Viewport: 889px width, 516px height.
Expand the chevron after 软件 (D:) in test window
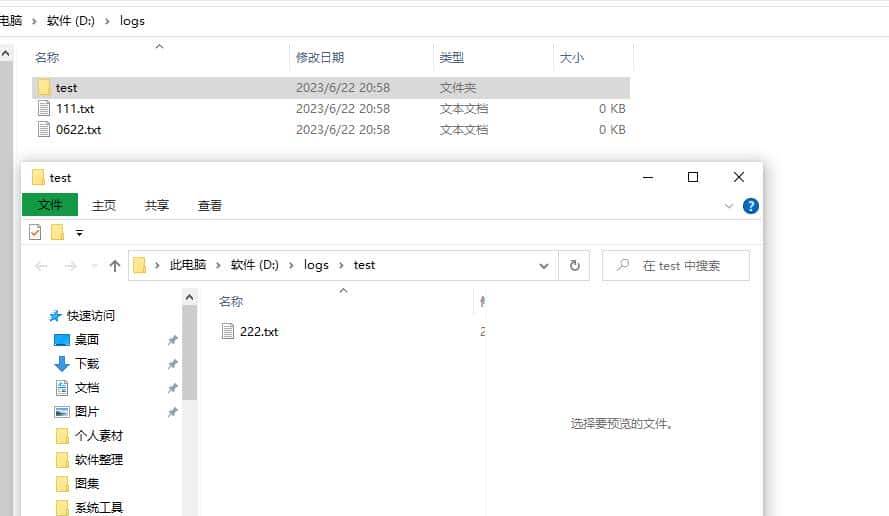coord(291,265)
